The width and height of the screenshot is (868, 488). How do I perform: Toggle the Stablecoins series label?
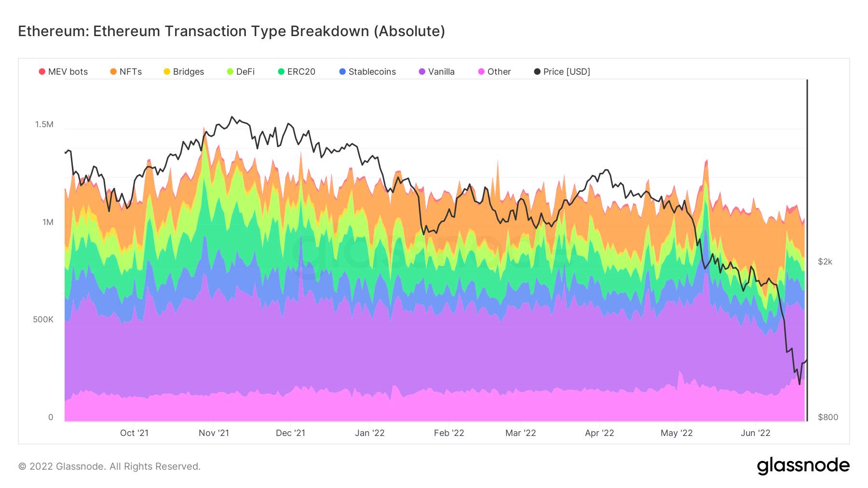pos(372,72)
